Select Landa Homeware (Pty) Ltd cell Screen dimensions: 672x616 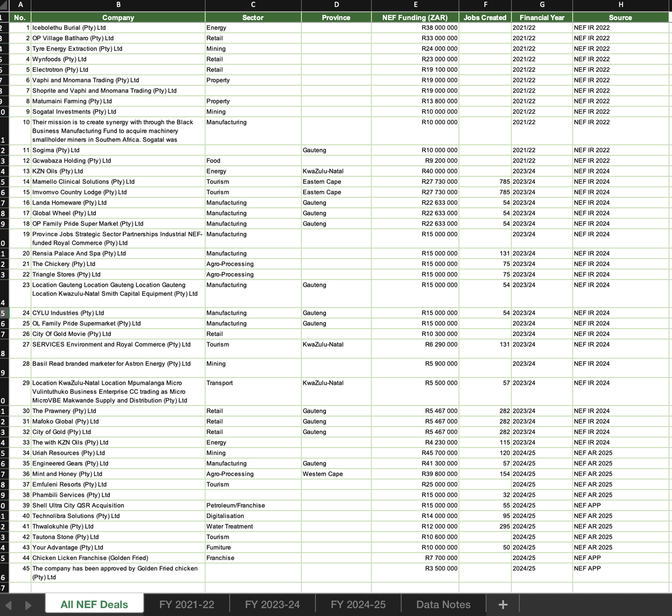[x=118, y=203]
